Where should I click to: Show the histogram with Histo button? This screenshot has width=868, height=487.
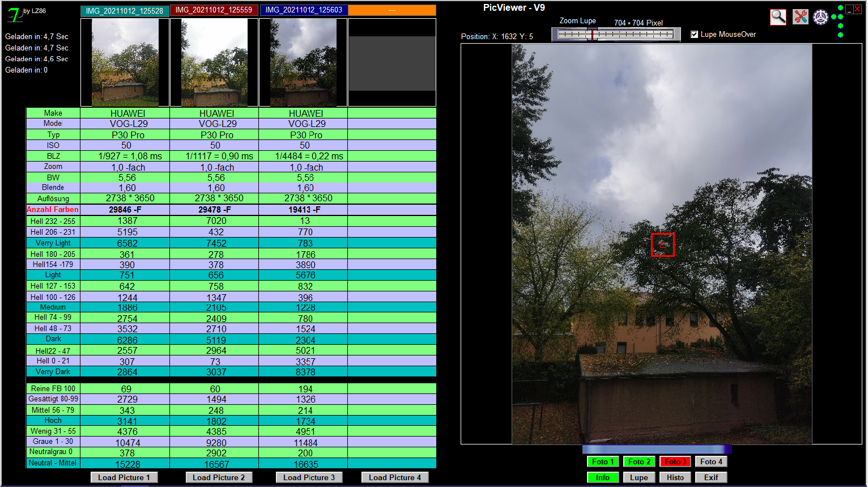click(675, 477)
